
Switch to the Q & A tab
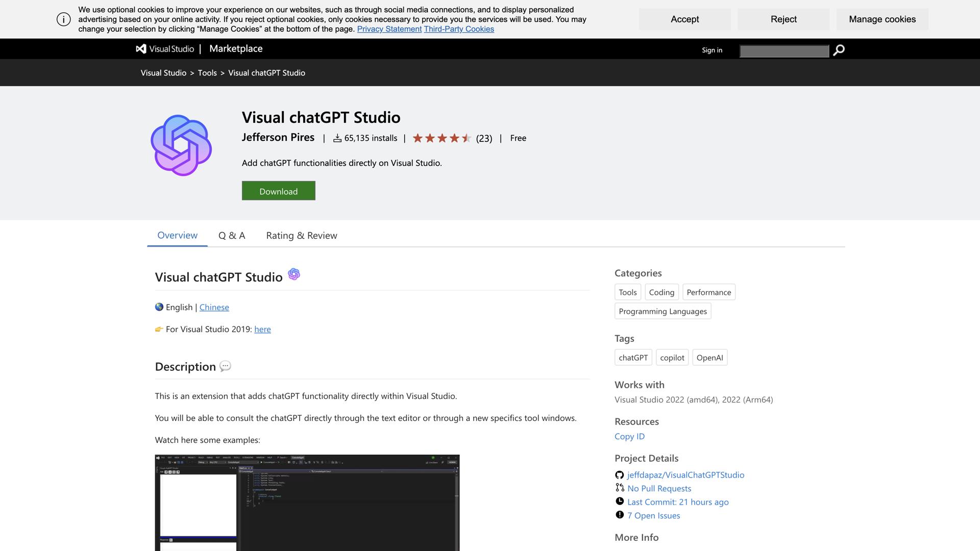(232, 235)
